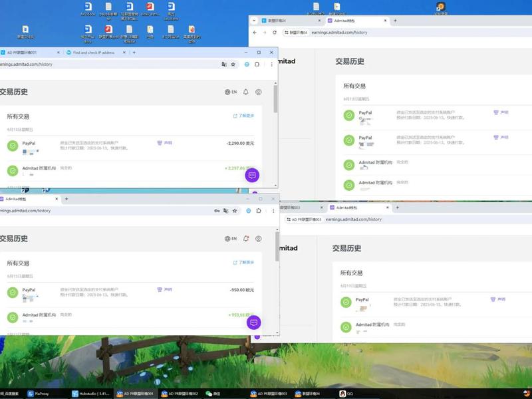Select the -2,290.00 美元 amount text
This screenshot has width=532, height=399.
pos(240,143)
